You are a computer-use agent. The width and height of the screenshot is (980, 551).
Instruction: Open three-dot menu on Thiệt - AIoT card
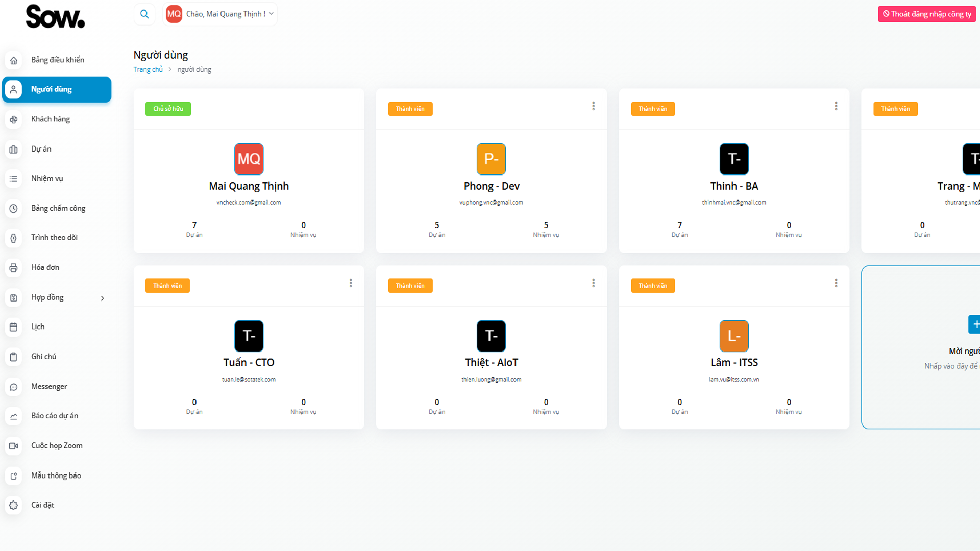(593, 283)
